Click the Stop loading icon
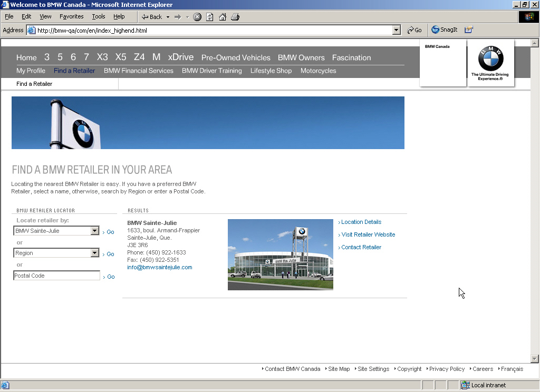The width and height of the screenshot is (540, 392). pos(197,17)
